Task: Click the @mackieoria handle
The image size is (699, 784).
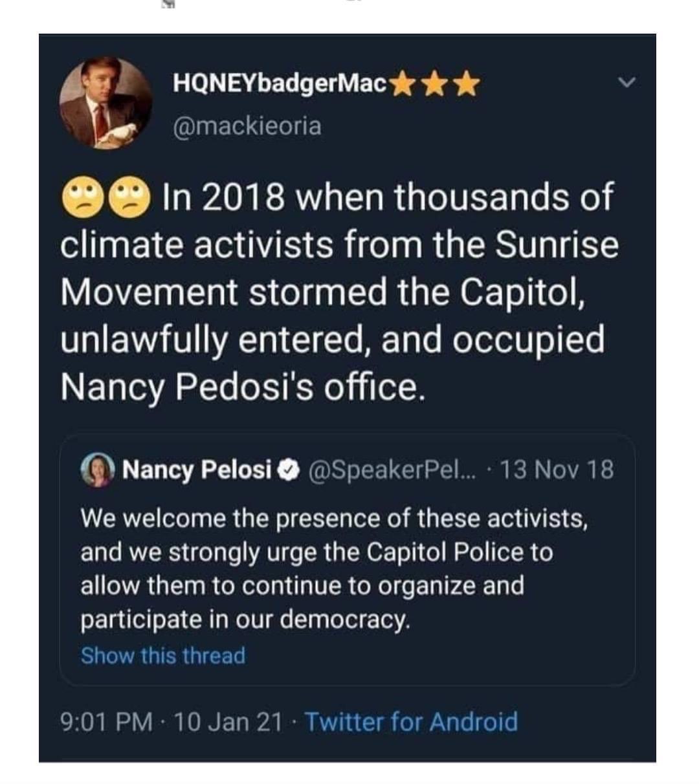Action: point(247,125)
